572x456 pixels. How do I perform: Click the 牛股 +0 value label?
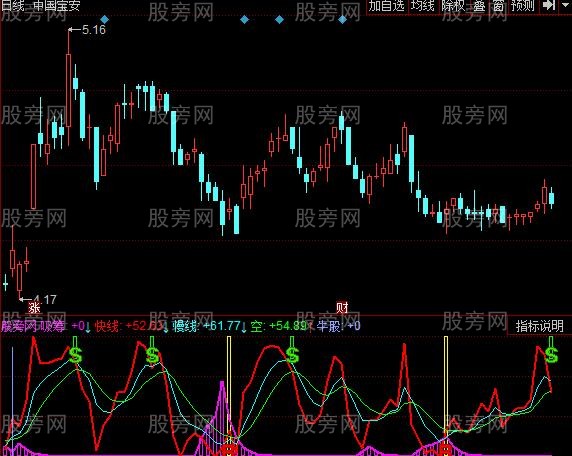pyautogui.click(x=338, y=326)
